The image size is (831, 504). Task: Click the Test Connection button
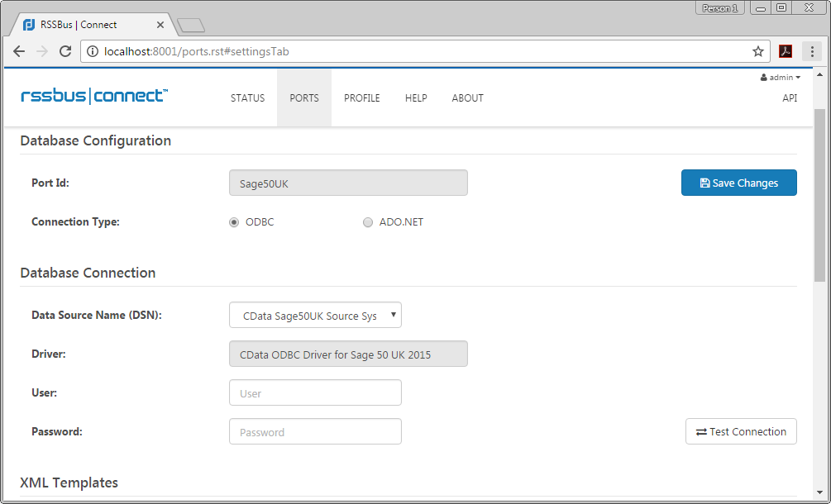(741, 431)
